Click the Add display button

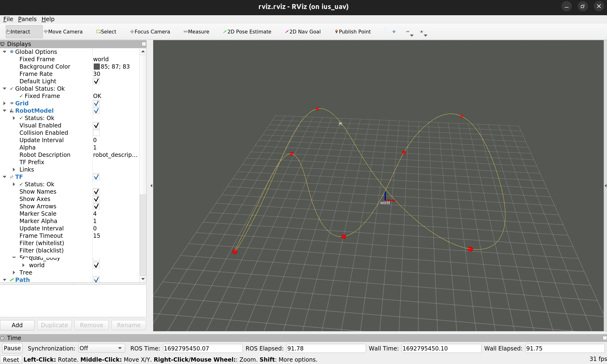[x=17, y=325]
